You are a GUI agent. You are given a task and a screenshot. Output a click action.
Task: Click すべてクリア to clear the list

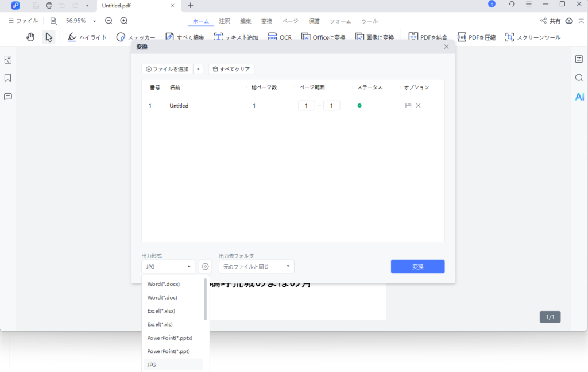(x=231, y=68)
